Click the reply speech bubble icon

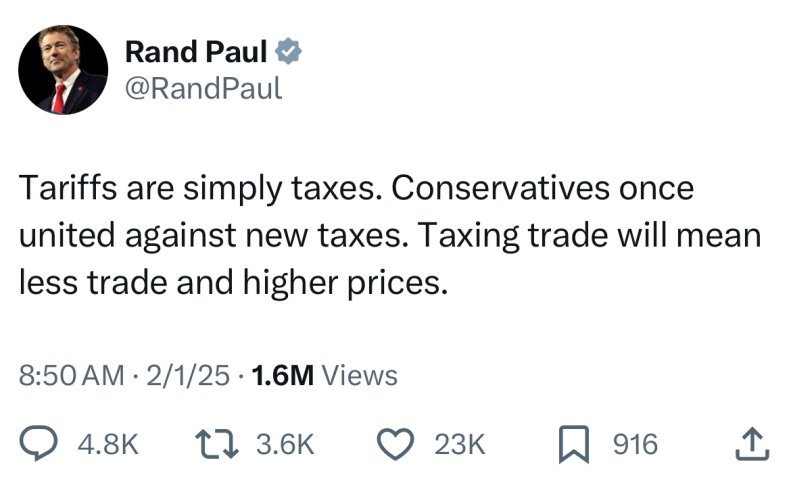pos(39,443)
